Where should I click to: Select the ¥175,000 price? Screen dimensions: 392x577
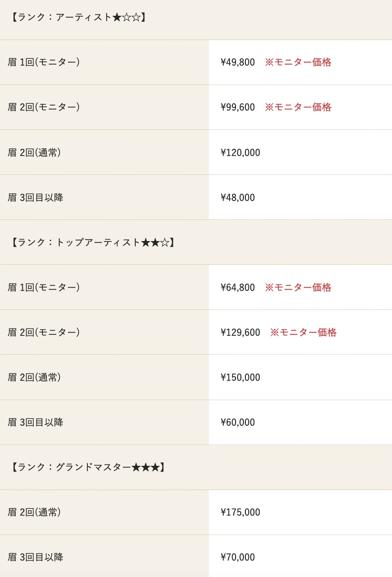240,512
